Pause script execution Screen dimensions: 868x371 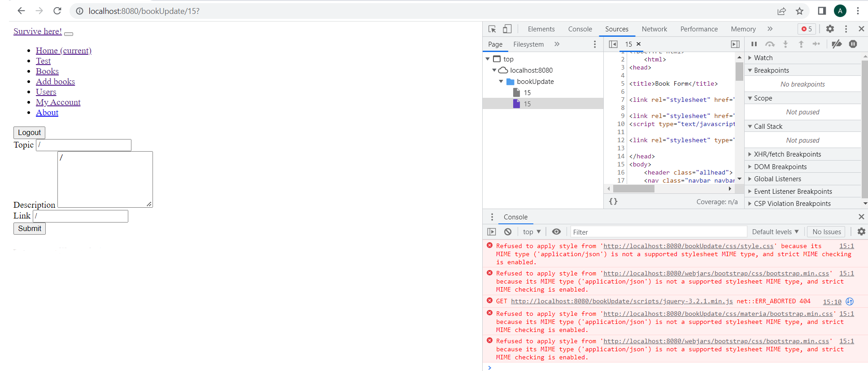click(x=754, y=44)
